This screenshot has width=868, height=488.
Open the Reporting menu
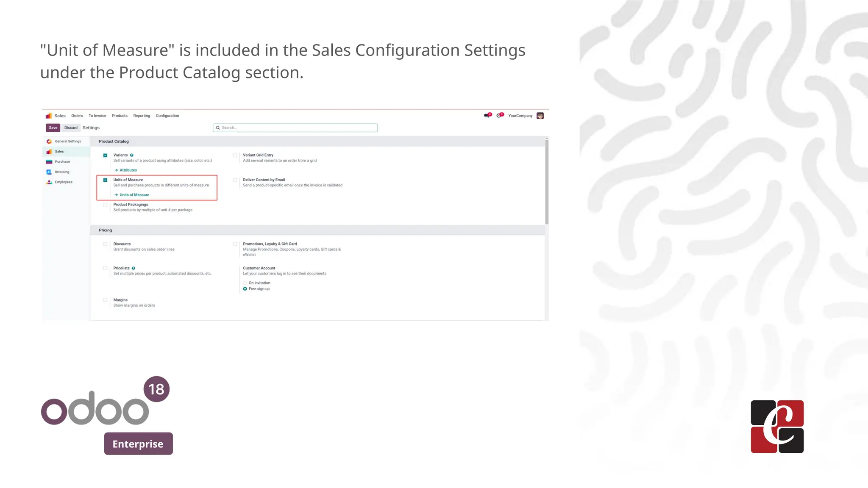click(x=142, y=116)
